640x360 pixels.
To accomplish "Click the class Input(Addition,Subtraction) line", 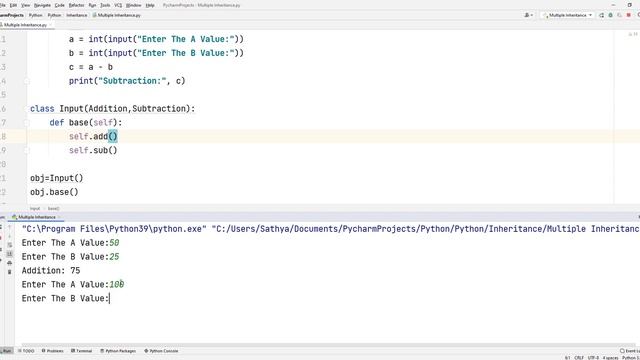I will [x=113, y=109].
